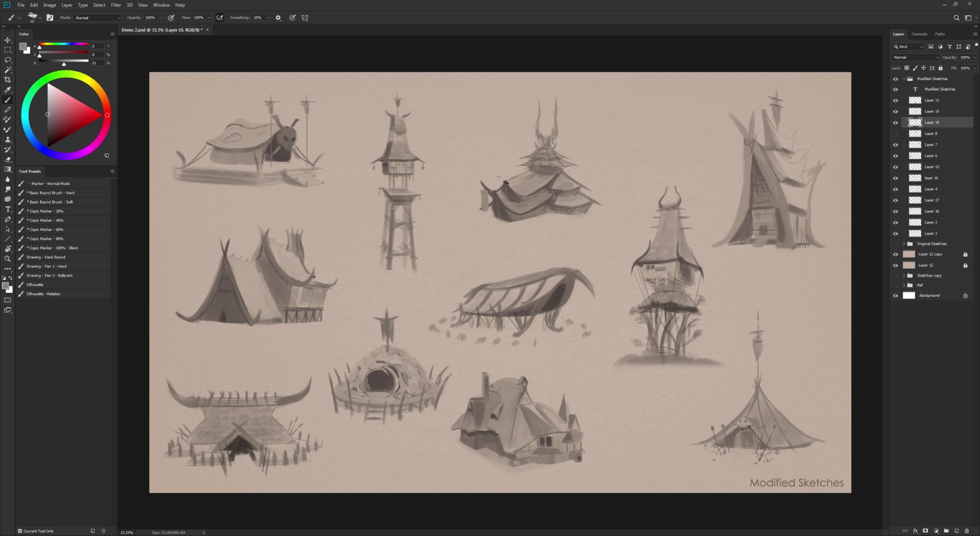Viewport: 980px width, 536px height.
Task: Open the Select menu
Action: pyautogui.click(x=99, y=5)
